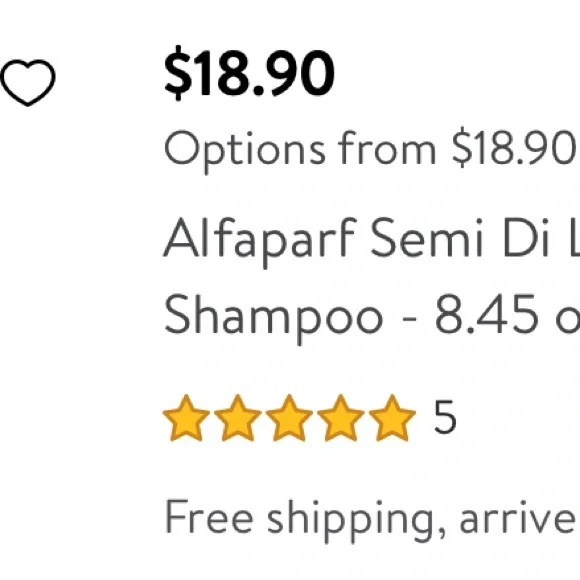
Task: Click the 8.45 size text
Action: 486,314
